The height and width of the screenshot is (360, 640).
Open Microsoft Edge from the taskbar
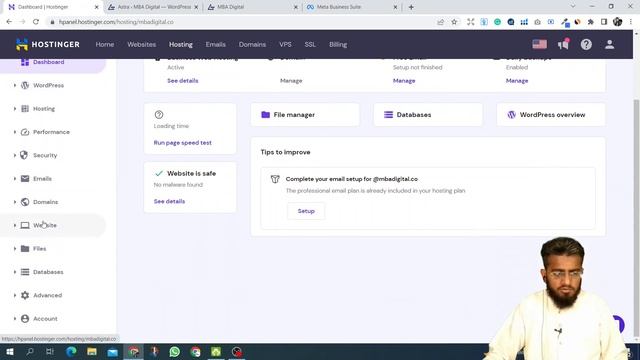pos(71,351)
